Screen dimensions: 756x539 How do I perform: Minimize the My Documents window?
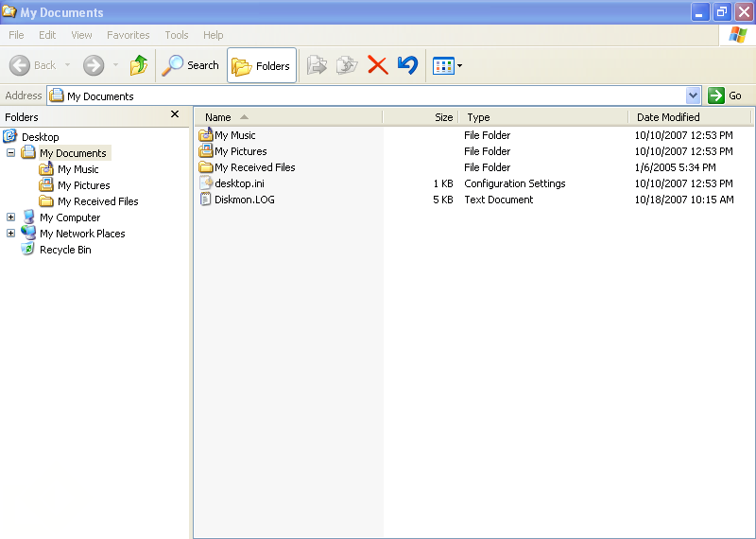[700, 11]
